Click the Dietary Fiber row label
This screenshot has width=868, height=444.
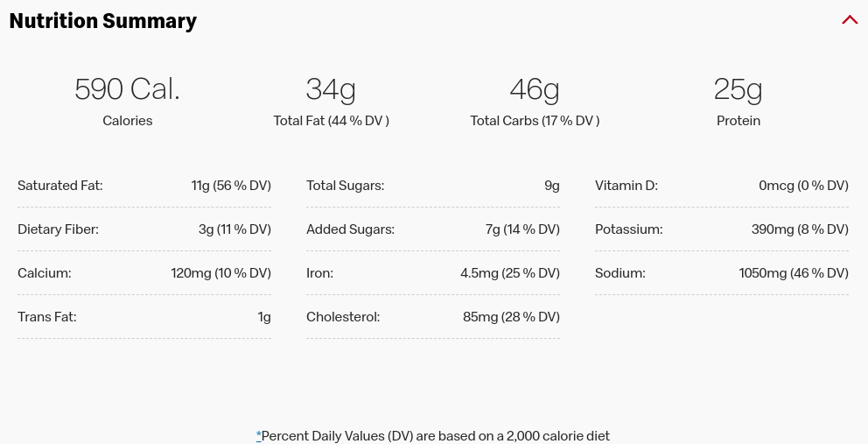(x=58, y=229)
